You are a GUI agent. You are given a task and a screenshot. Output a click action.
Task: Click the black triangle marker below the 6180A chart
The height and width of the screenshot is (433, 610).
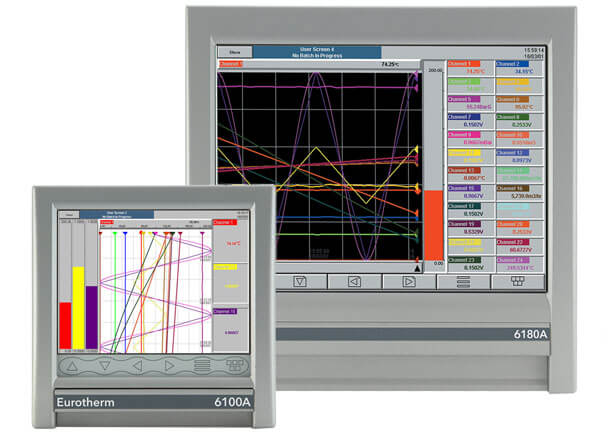(x=417, y=268)
